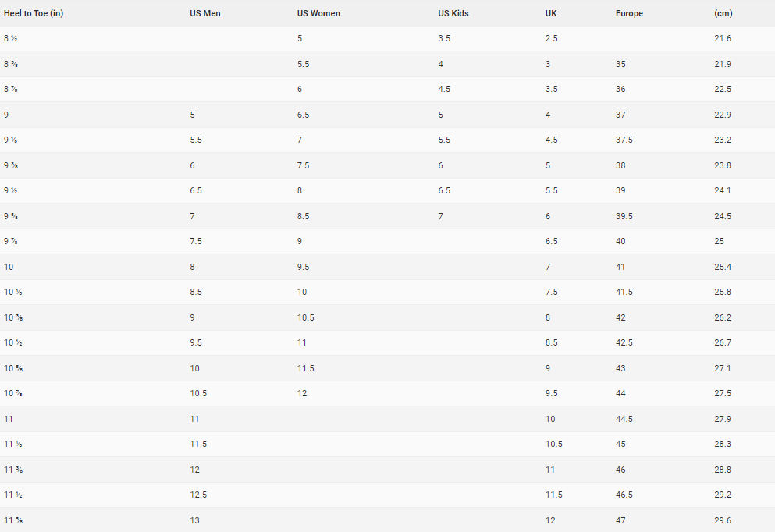775x532 pixels.
Task: Select the UK size 2.5 cell
Action: pyautogui.click(x=552, y=38)
